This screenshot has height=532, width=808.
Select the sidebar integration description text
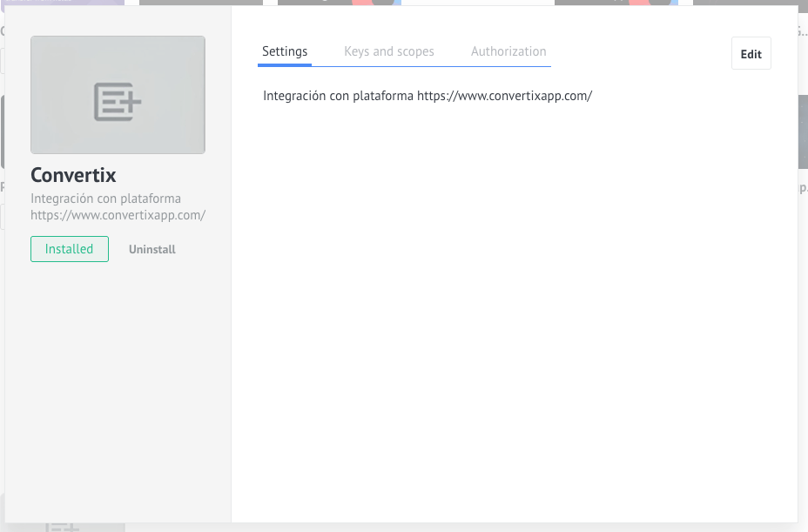tap(118, 206)
